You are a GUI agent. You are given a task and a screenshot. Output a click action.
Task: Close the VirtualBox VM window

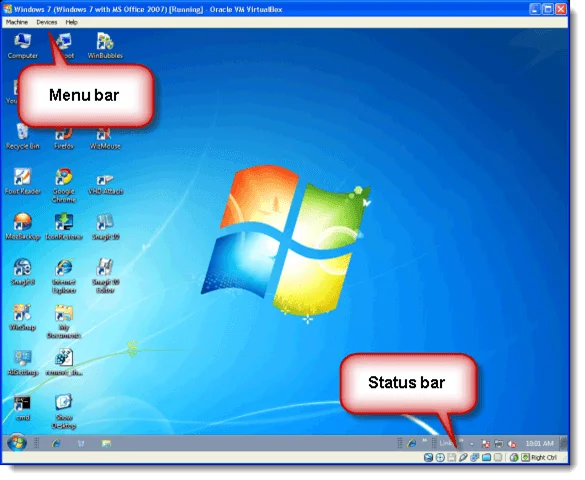561,9
